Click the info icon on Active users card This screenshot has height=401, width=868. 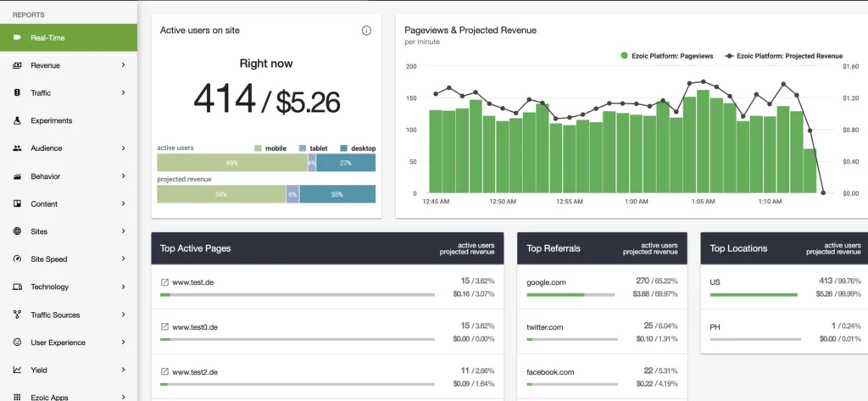(366, 31)
